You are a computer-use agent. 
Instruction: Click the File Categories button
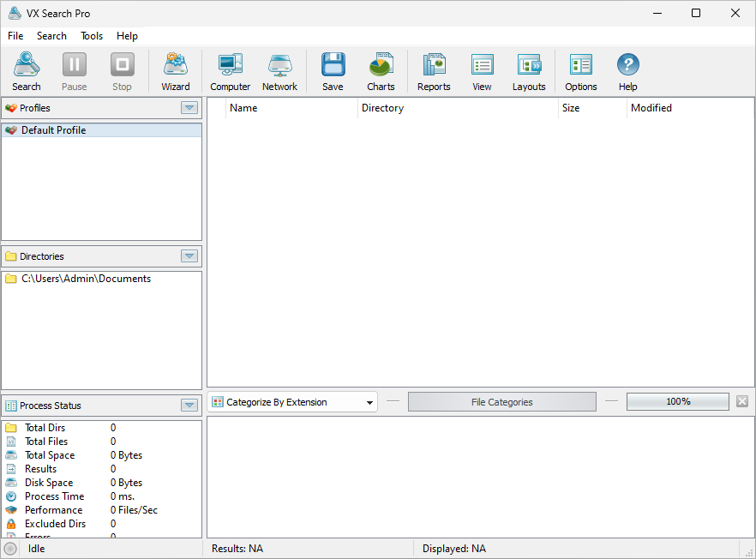click(x=501, y=401)
